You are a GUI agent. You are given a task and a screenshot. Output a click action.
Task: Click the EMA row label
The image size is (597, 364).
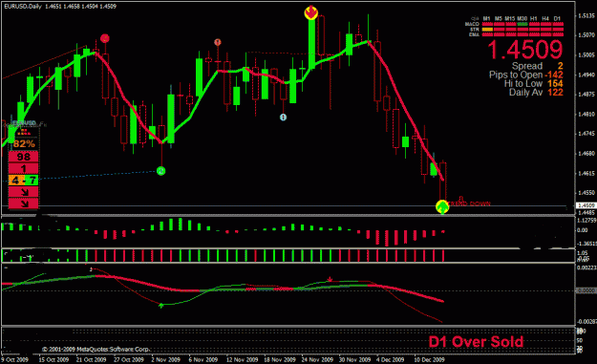(x=474, y=34)
